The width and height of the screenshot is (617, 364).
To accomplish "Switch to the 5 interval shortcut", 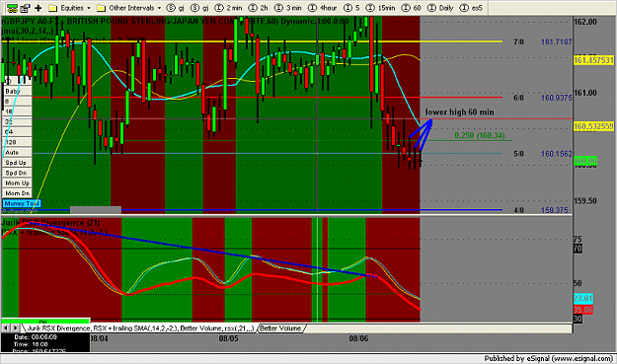I will [x=351, y=8].
